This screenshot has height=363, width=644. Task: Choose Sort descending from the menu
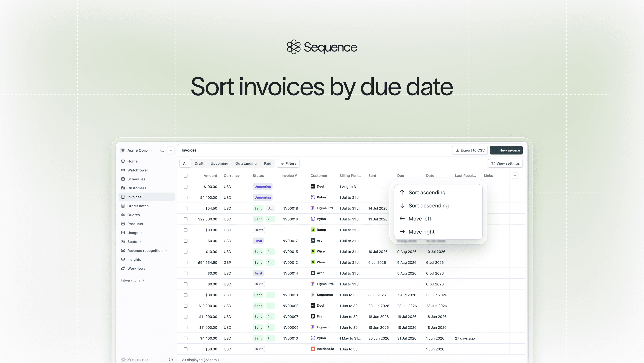(438, 206)
